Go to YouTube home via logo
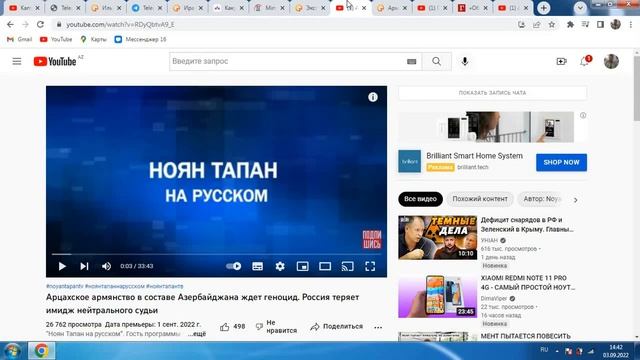Viewport: 640px width, 360px height. point(55,62)
